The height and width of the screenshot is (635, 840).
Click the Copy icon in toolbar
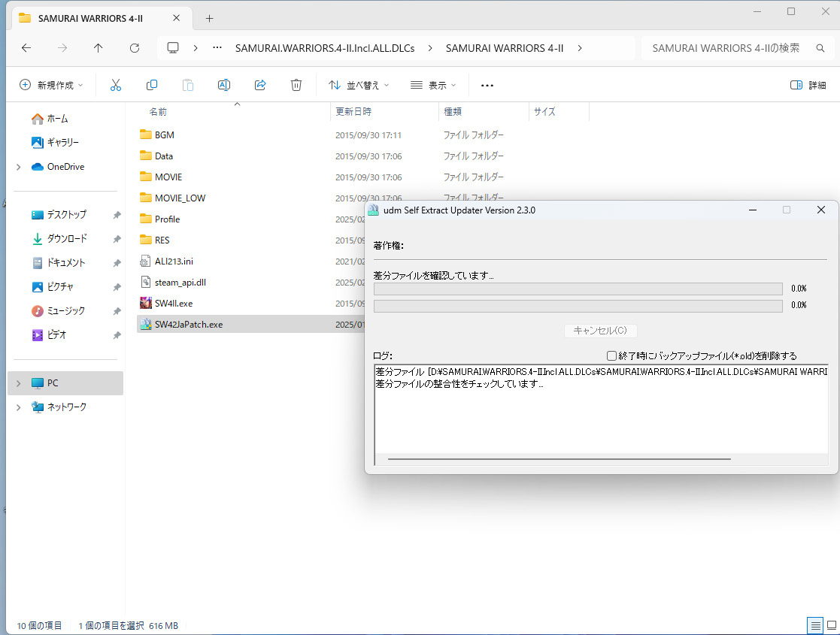(x=152, y=85)
